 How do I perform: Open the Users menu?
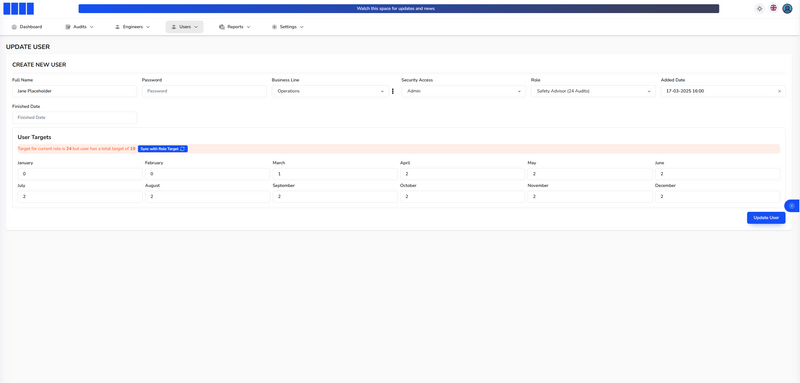(x=184, y=27)
